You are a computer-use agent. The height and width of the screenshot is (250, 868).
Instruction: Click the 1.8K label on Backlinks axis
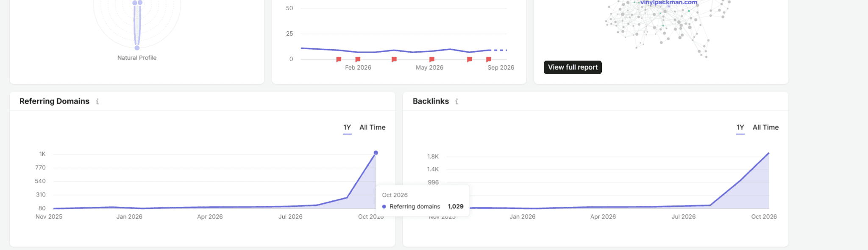(433, 157)
